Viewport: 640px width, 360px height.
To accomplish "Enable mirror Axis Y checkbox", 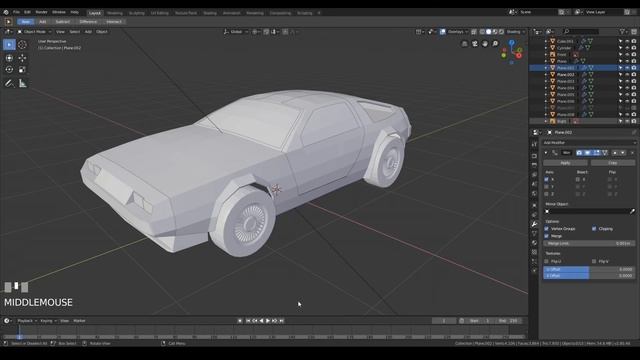I will 547,187.
